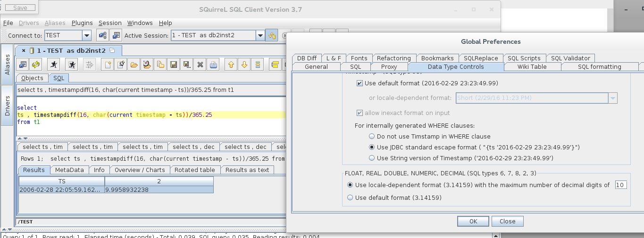This screenshot has width=644, height=238.
Task: Click the print icon in SQL toolbar
Action: (214, 65)
